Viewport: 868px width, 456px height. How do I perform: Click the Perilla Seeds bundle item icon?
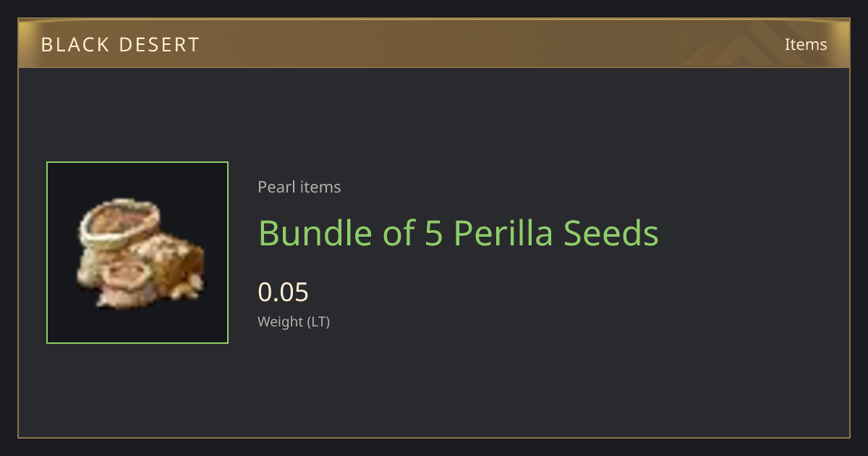tap(137, 253)
